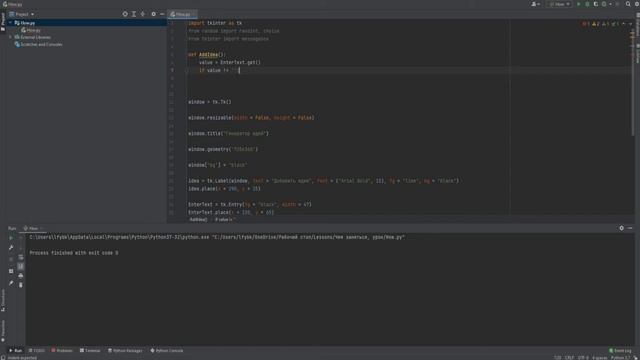The image size is (640, 360).
Task: Open Structure side tab on left edge
Action: pos(3,300)
